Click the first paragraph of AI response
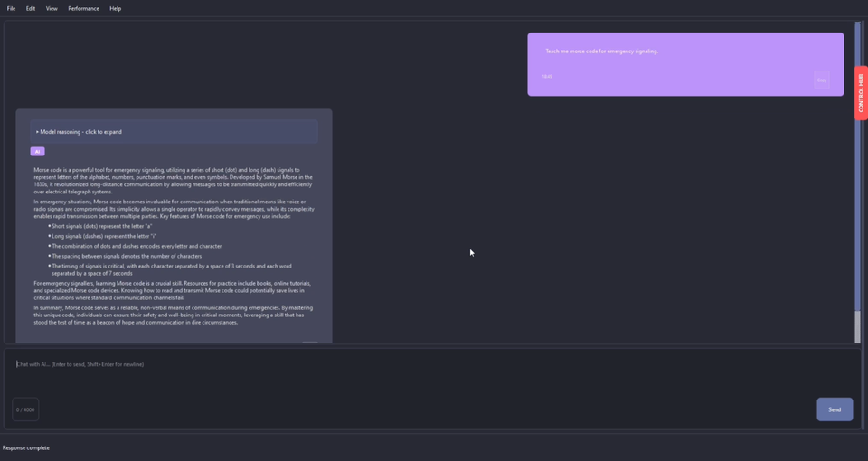Screen dimensions: 868x461 pos(174,181)
